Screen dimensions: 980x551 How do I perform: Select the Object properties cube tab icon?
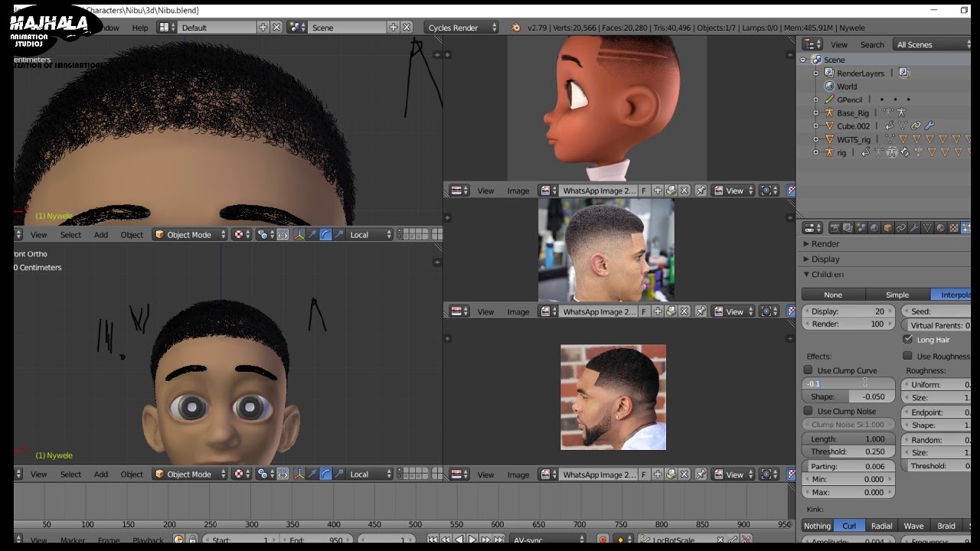point(887,228)
